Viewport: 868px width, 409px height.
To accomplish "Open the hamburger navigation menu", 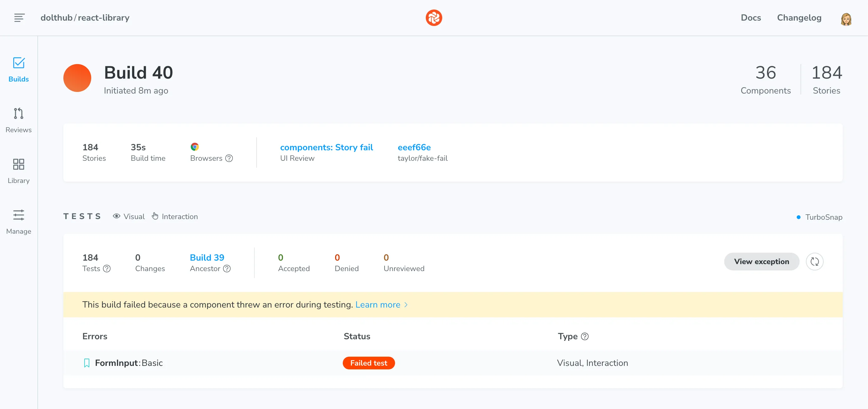I will [x=19, y=17].
